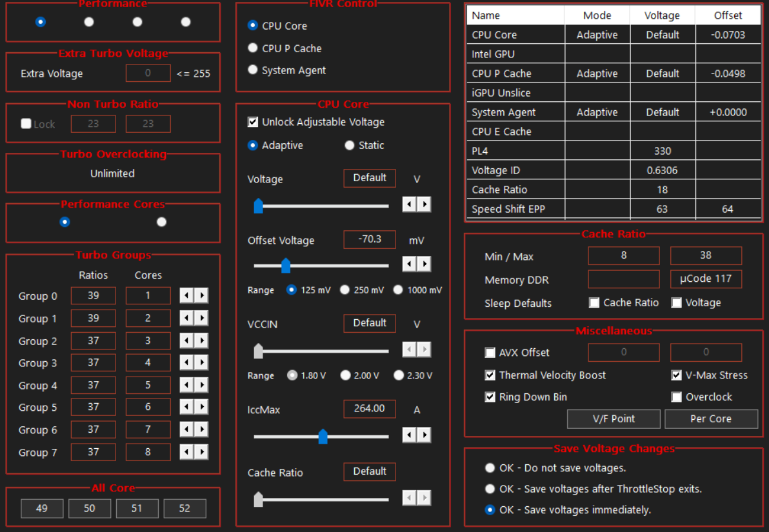Screen dimensions: 769x532
Task: Increase Group 0 turbo ratio with right arrow
Action: 202,296
